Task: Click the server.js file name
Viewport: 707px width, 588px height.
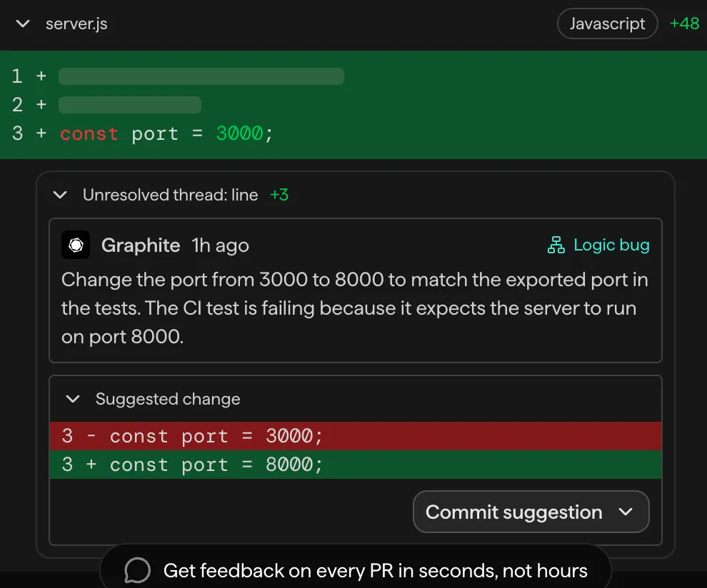Action: (x=76, y=24)
